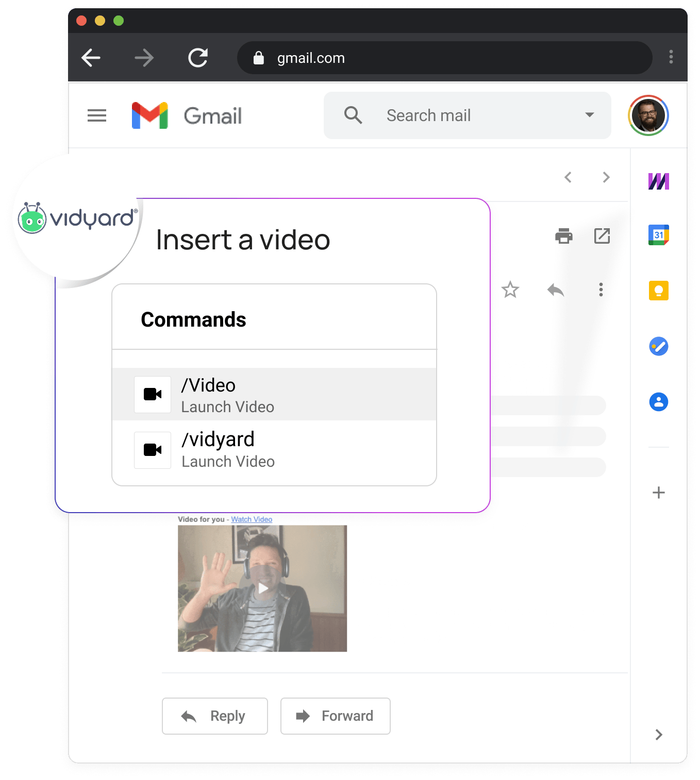Open email in new window icon
700x780 pixels.
click(602, 236)
